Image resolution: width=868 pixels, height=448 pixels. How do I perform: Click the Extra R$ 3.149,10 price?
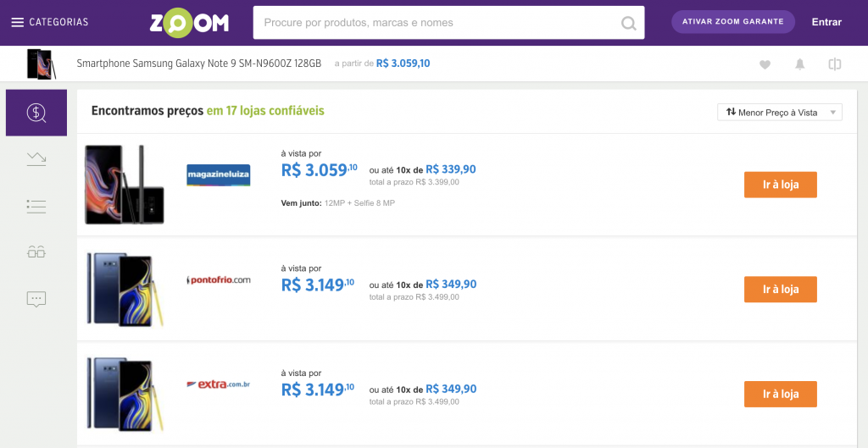click(x=318, y=390)
